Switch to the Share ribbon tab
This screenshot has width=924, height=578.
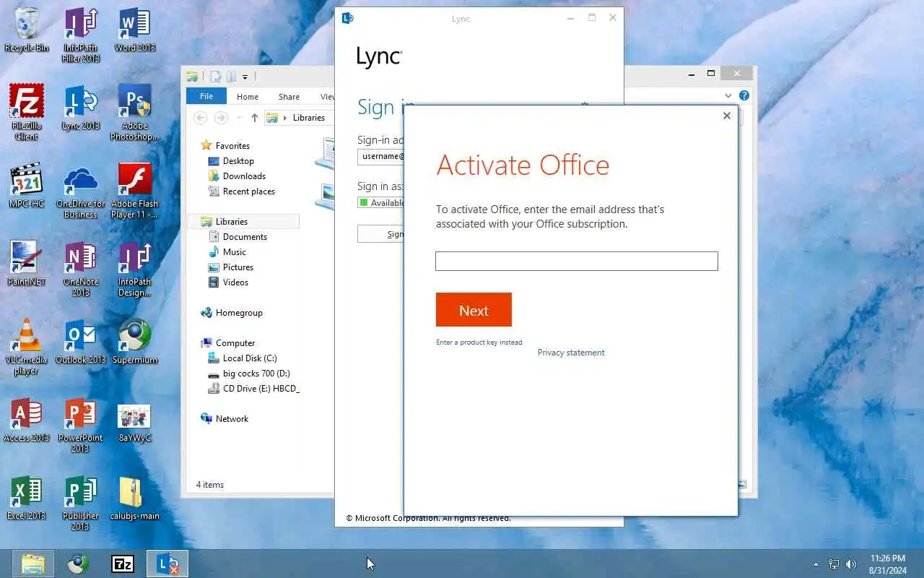coord(289,96)
